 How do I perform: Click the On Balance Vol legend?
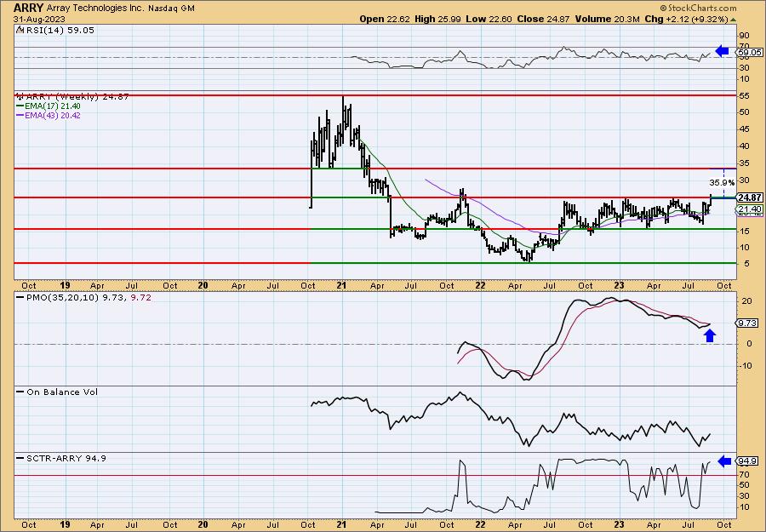click(57, 392)
